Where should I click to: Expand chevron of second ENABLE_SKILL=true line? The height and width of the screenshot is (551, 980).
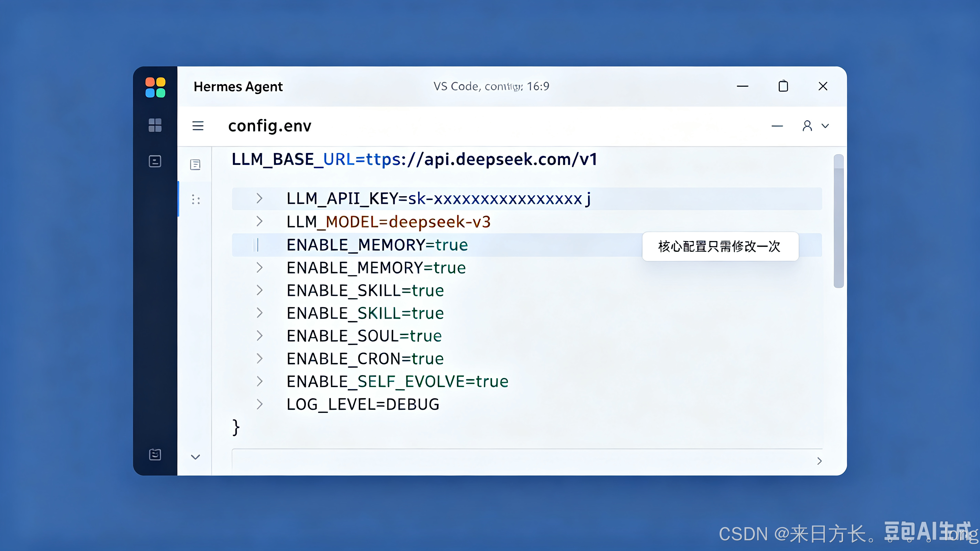click(259, 313)
